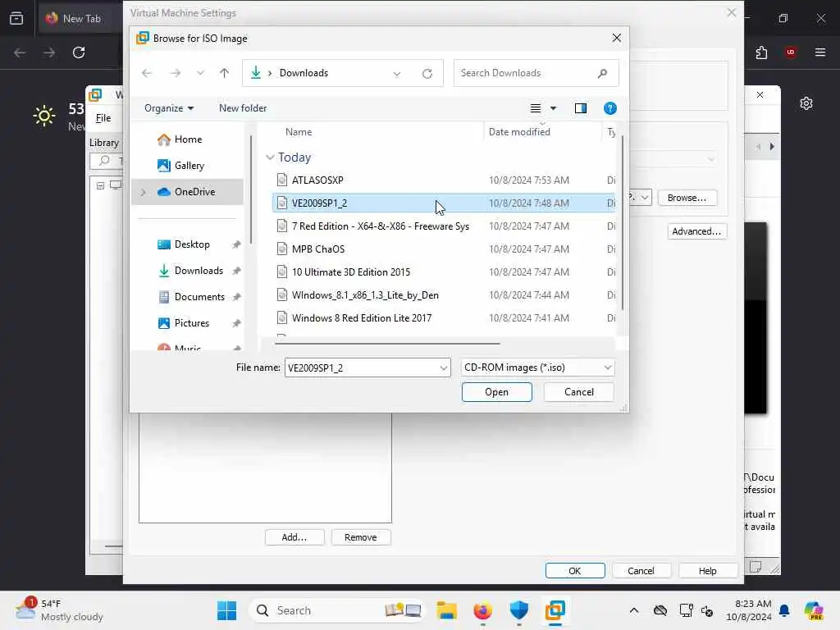Viewport: 840px width, 630px height.
Task: Click Add hardware button
Action: click(x=294, y=537)
